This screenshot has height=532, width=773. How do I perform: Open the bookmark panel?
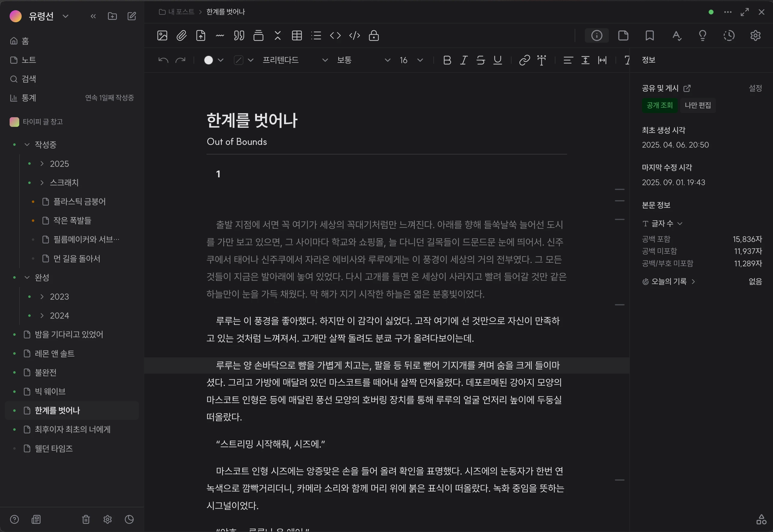649,36
